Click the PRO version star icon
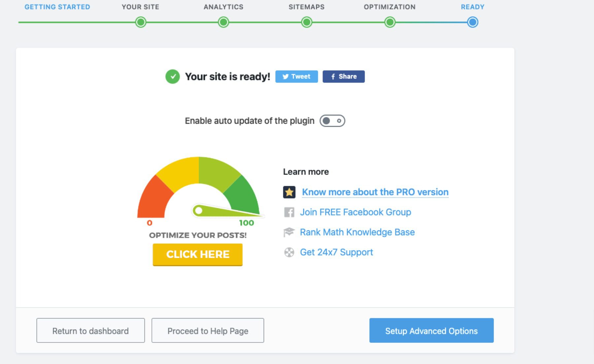594x364 pixels. (289, 192)
